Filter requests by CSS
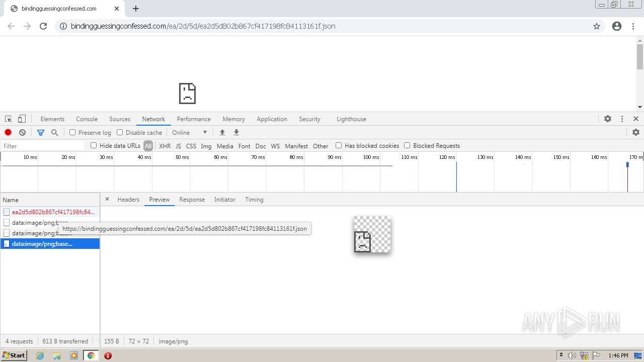The width and height of the screenshot is (644, 362). [191, 146]
